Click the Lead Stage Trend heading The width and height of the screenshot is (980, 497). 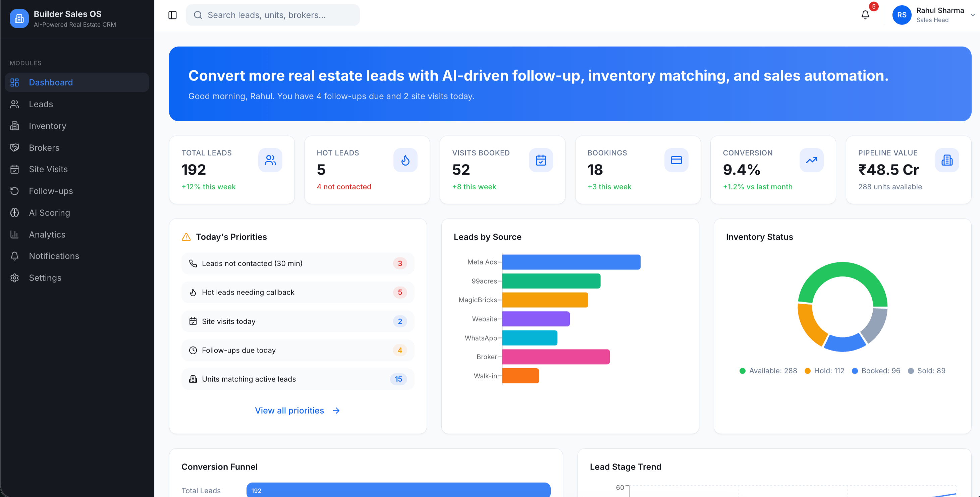coord(625,467)
